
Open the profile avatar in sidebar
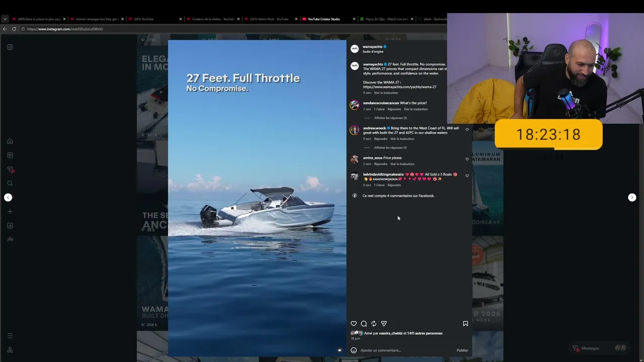10,240
